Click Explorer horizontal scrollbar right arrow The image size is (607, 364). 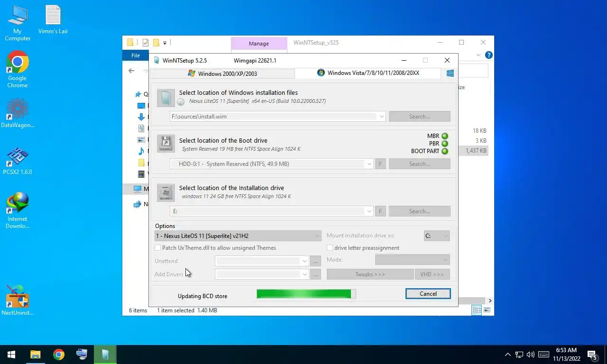(x=490, y=300)
